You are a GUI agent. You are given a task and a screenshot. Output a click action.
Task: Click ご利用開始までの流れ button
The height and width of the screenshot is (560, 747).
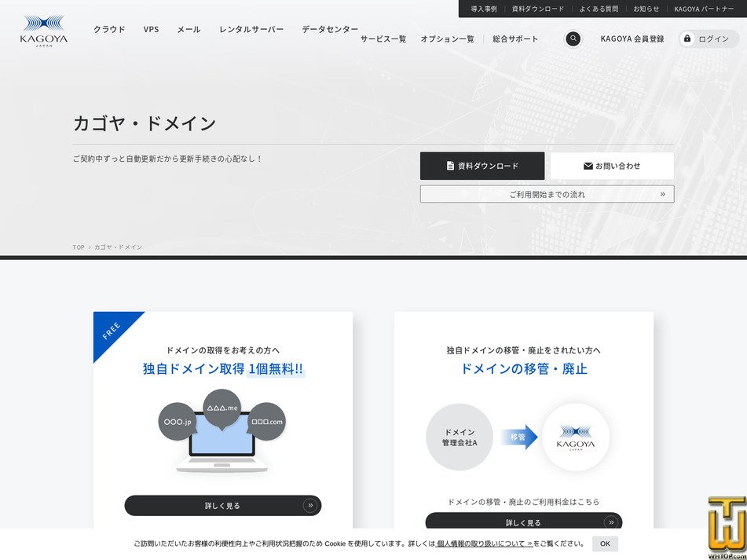pyautogui.click(x=547, y=194)
